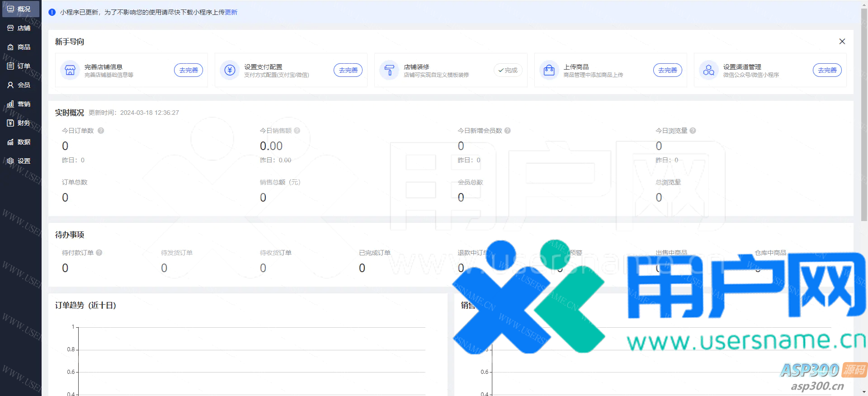Click 去完善 for 上传商品
The height and width of the screenshot is (396, 868).
pos(668,70)
